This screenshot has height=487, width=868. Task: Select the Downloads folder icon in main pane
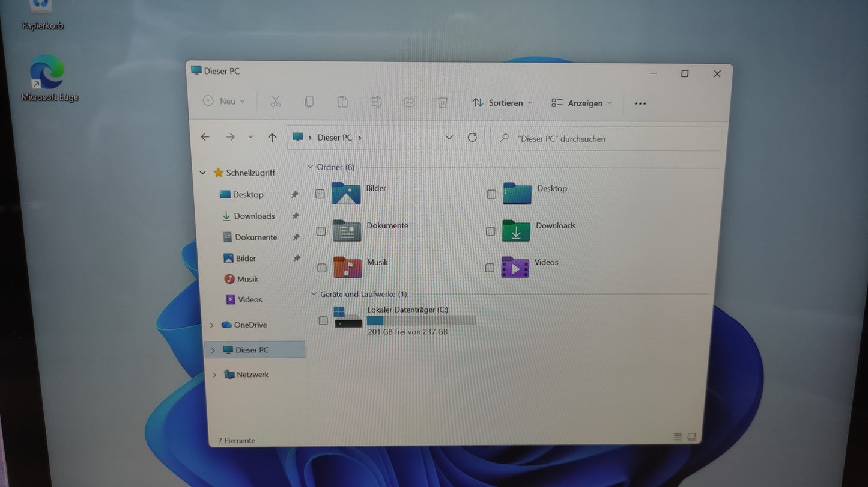pyautogui.click(x=517, y=231)
